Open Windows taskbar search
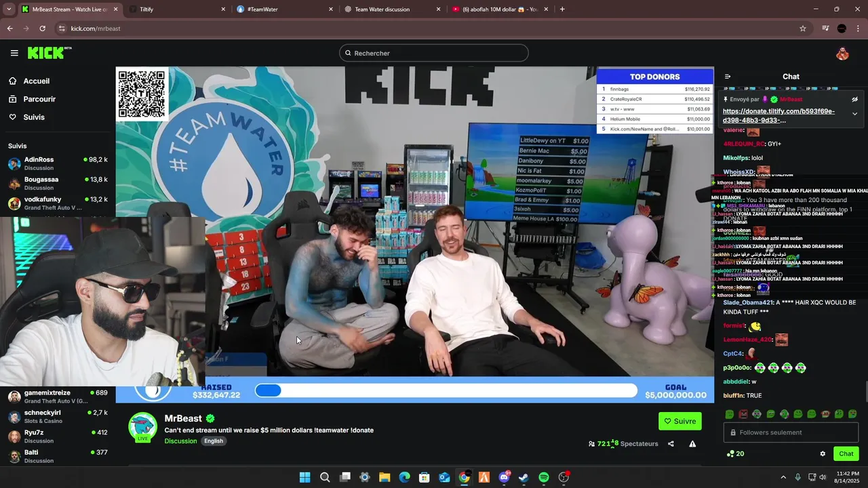 (325, 477)
